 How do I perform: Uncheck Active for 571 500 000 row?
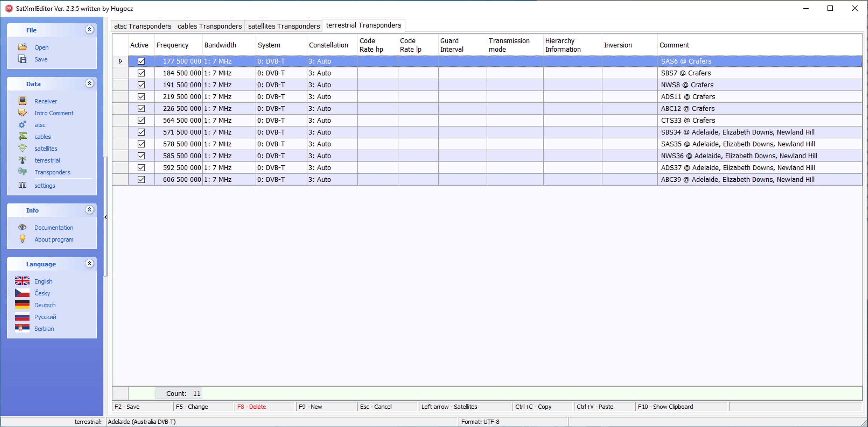141,132
